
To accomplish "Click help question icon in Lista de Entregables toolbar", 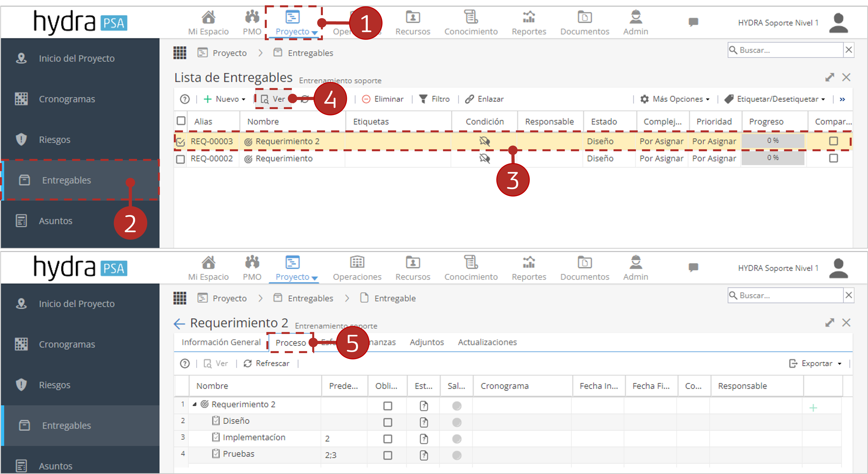I will (x=185, y=99).
